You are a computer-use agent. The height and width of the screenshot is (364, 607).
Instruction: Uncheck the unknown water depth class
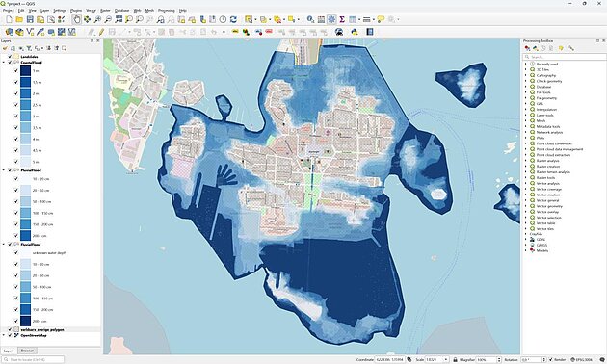coord(15,253)
